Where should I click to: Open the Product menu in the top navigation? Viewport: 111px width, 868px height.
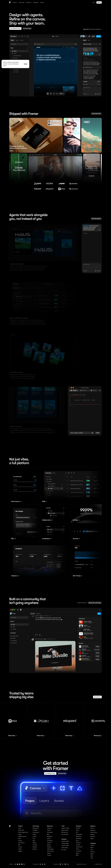tap(15, 2)
